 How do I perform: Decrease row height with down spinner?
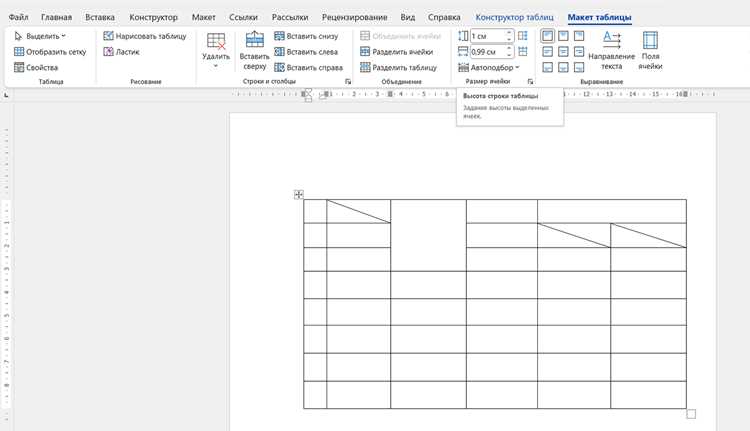509,39
